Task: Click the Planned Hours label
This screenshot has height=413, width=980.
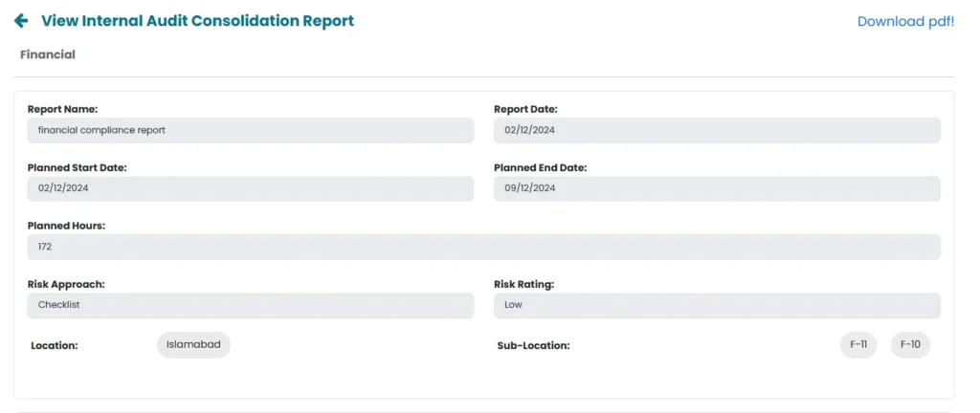Action: (66, 226)
